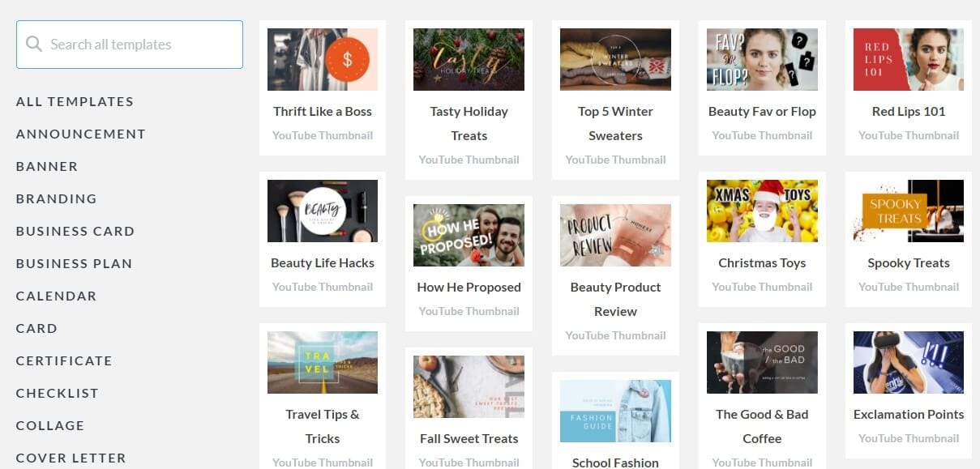Open the ANNOUNCEMENT category

pos(81,134)
